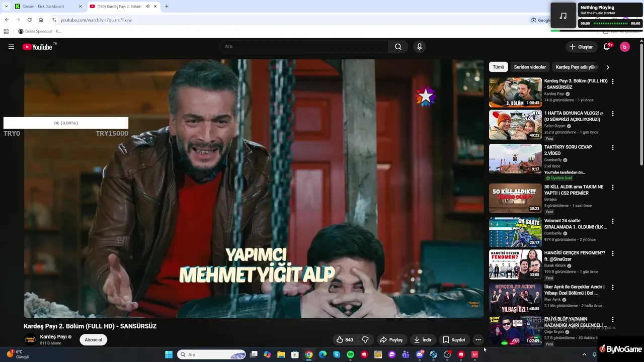Viewport: 644px width, 362px height.
Task: Start voice search with the microphone icon
Action: pyautogui.click(x=420, y=47)
